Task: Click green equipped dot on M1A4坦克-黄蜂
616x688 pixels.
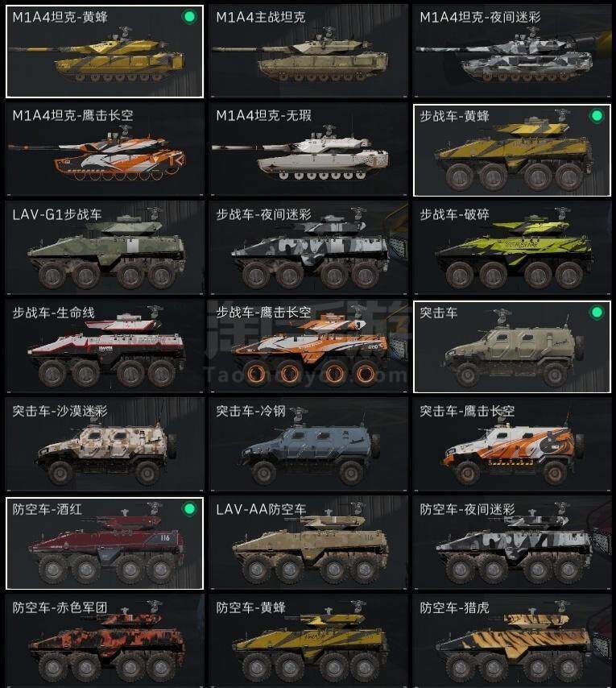Action: [189, 17]
